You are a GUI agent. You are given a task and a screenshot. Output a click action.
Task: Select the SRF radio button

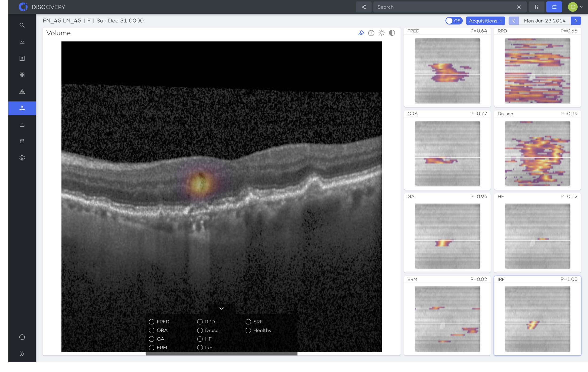(248, 322)
